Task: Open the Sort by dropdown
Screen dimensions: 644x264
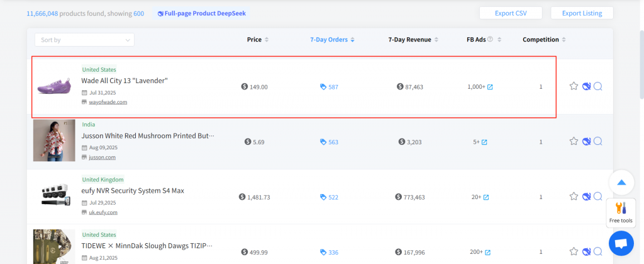Action: coord(84,40)
